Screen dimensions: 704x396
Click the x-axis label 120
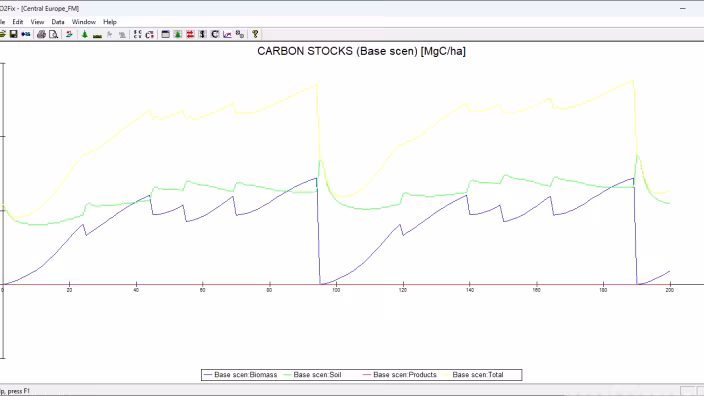pos(403,290)
